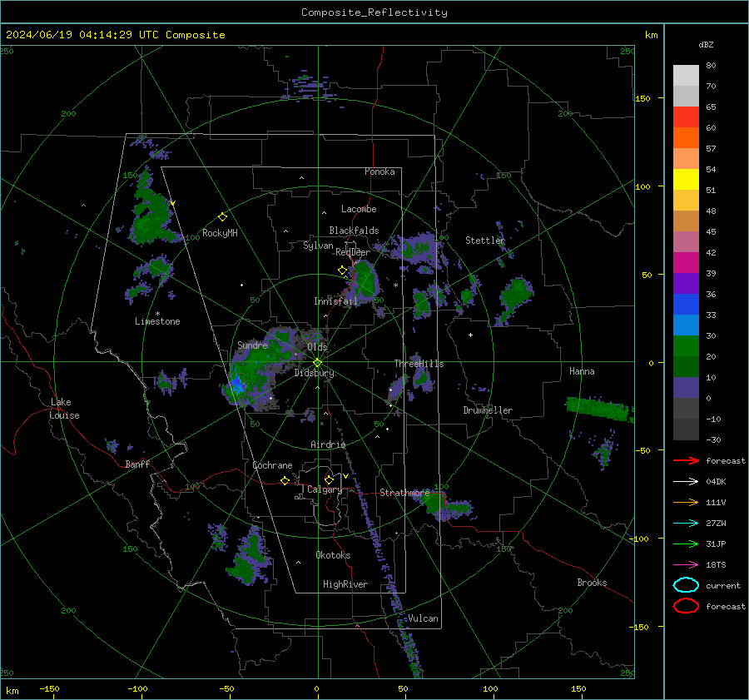Viewport: 749px width, 700px height.
Task: Select the blue 36-33 dBZ swatch
Action: point(686,305)
